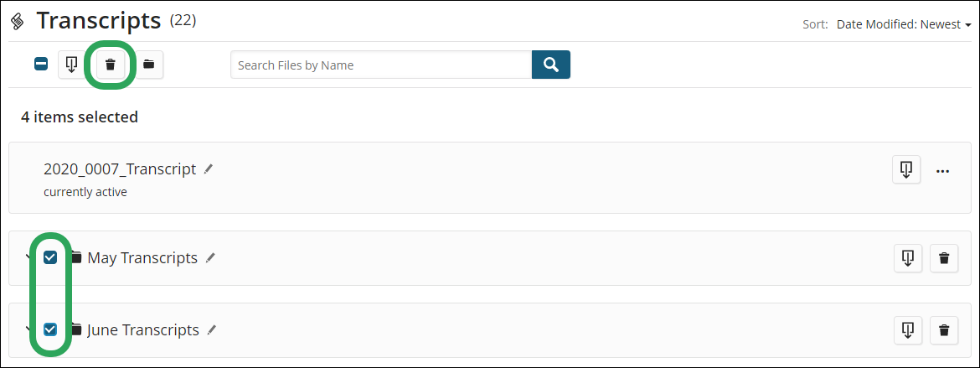The image size is (980, 368).
Task: Click move to folder icon in toolbar
Action: [x=149, y=65]
